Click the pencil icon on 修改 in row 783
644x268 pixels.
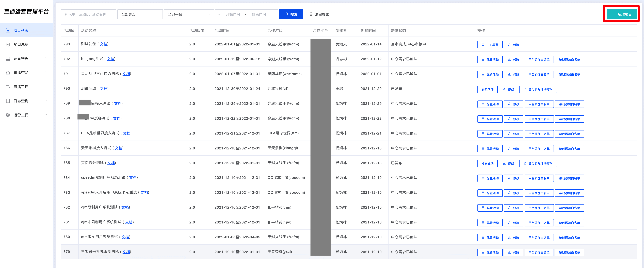click(509, 193)
